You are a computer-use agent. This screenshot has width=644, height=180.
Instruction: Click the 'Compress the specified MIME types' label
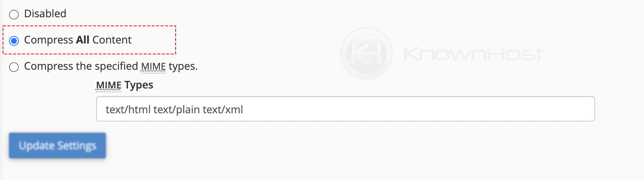coord(111,66)
